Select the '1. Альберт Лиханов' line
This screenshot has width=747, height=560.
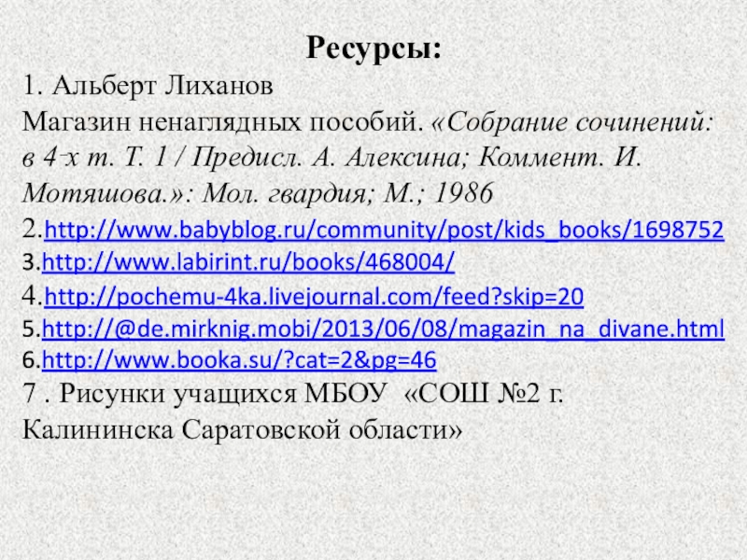tap(148, 87)
